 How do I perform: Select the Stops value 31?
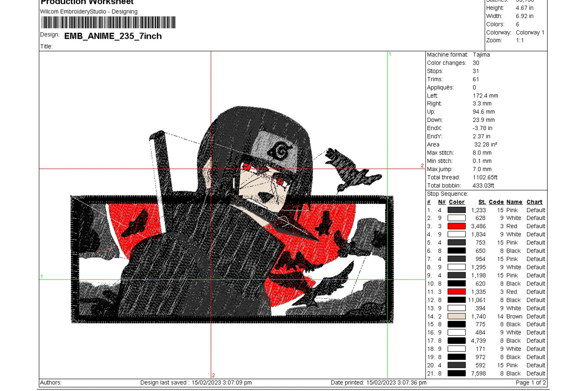[x=476, y=71]
